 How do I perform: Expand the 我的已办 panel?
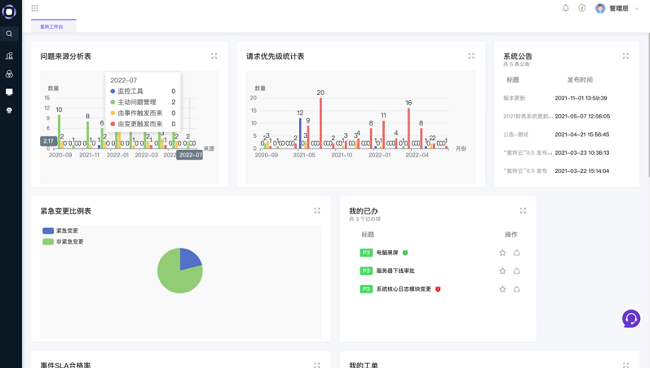(523, 211)
